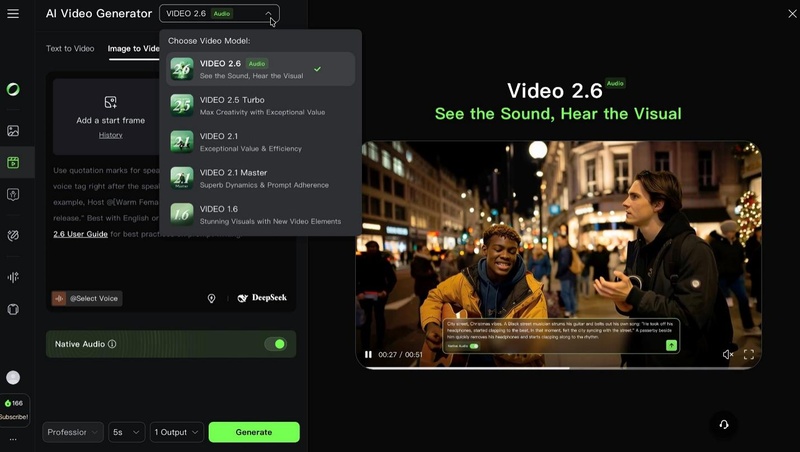
Task: Open start frame History link
Action: 110,135
